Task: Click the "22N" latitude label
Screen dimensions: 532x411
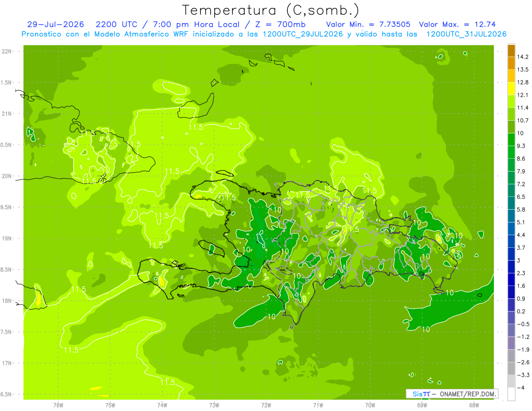Action: (7, 51)
